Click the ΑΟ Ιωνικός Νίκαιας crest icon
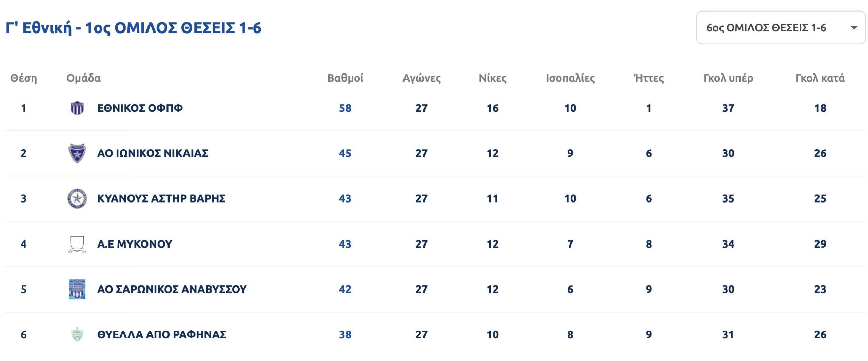This screenshot has height=361, width=868. [x=77, y=153]
